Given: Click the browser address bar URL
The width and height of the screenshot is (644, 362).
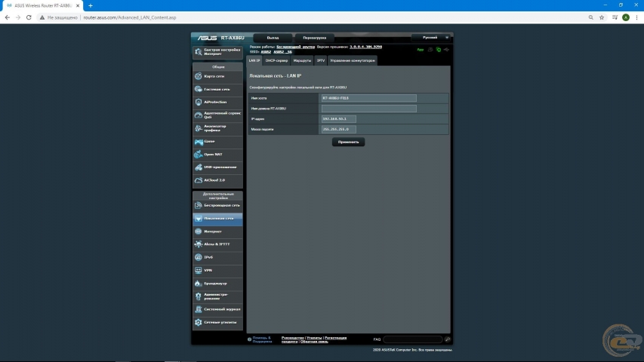Looking at the screenshot, I should 130,17.
